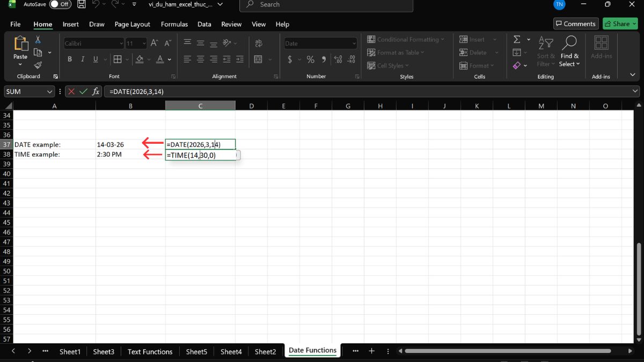
Task: Click the Merge & Center icon
Action: [258, 60]
